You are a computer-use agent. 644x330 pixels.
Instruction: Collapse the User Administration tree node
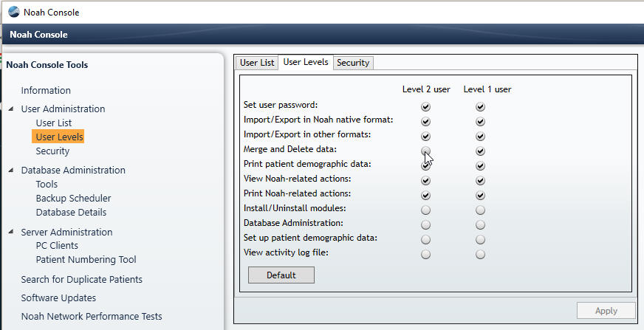click(11, 109)
